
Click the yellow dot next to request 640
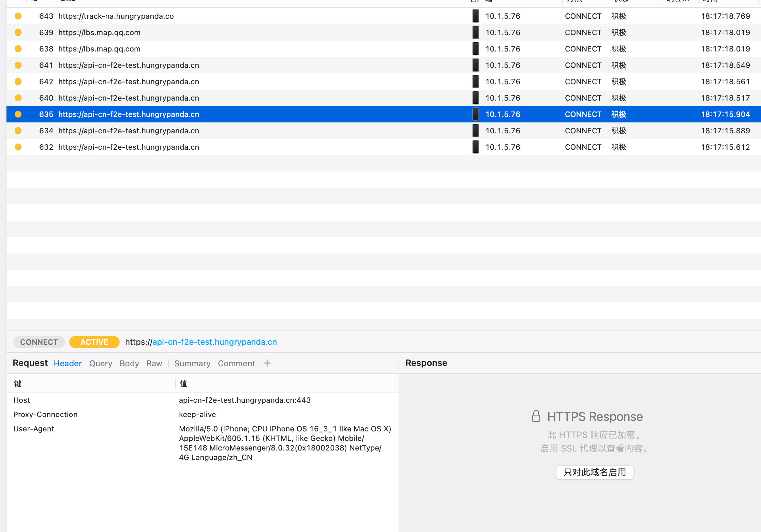(18, 98)
